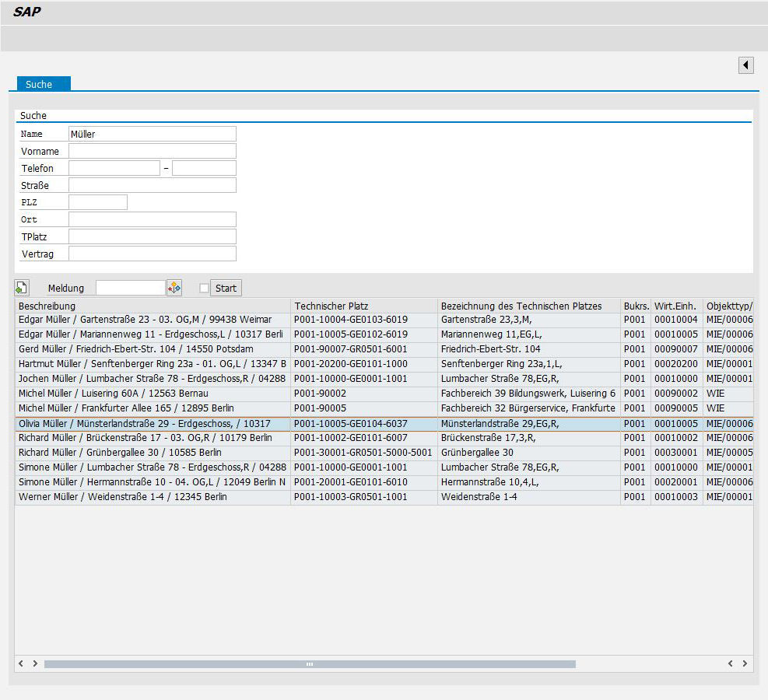
Task: Select the Gerd Müller Potsdam row
Action: tap(152, 349)
